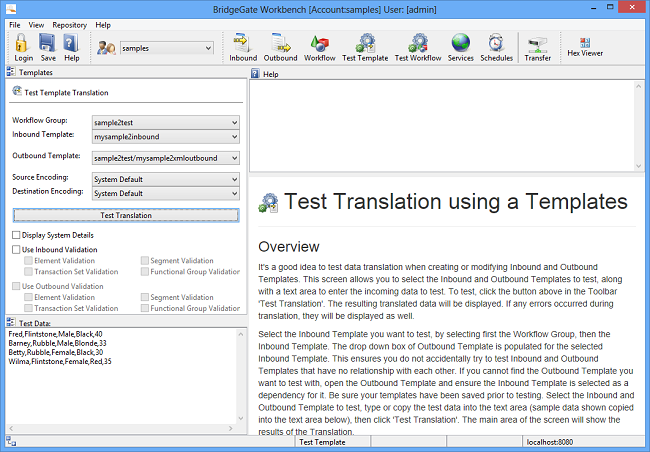This screenshot has height=452, width=650.
Task: Open the Repository menu
Action: [x=70, y=25]
